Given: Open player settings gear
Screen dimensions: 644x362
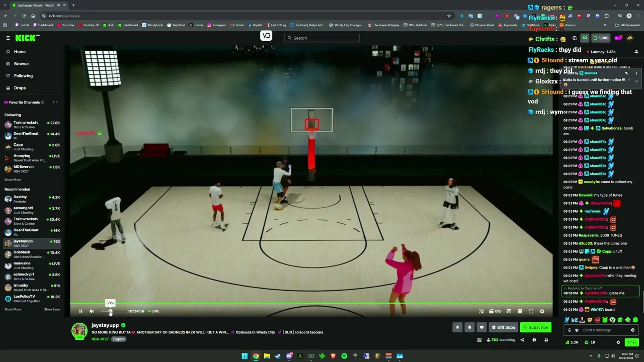Looking at the screenshot, I should pos(542,311).
